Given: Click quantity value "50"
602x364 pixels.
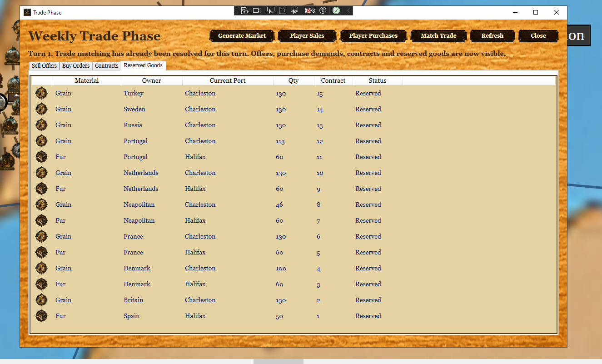Looking at the screenshot, I should click(279, 316).
